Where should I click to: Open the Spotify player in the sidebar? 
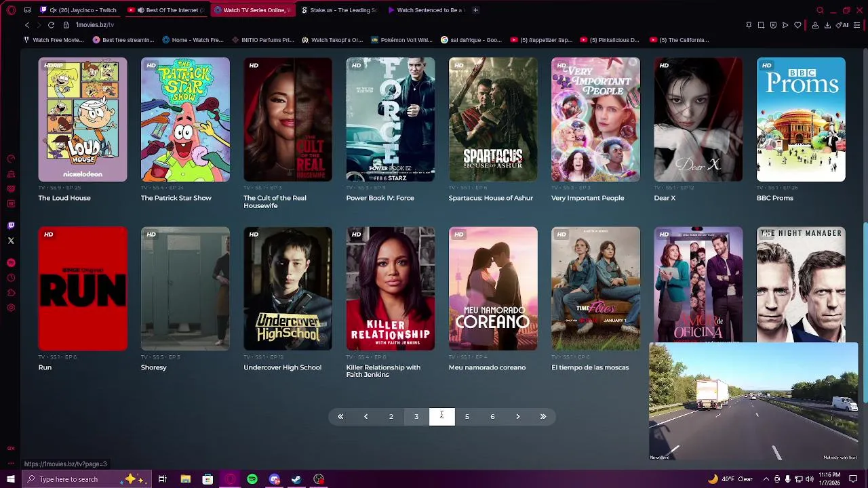[x=11, y=262]
